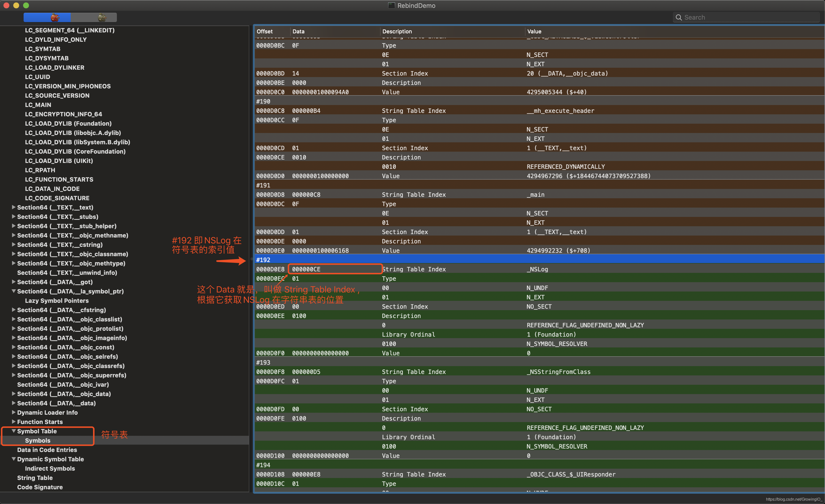The height and width of the screenshot is (504, 825).
Task: Minimize the RebindDemo window
Action: (16, 5)
